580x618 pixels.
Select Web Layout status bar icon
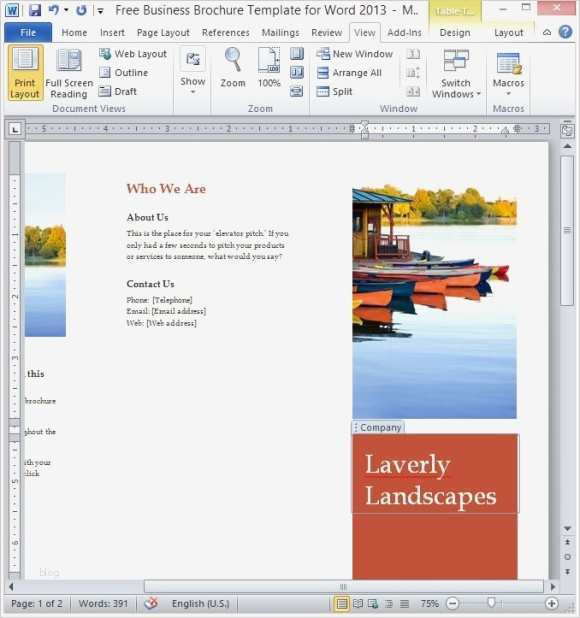373,603
